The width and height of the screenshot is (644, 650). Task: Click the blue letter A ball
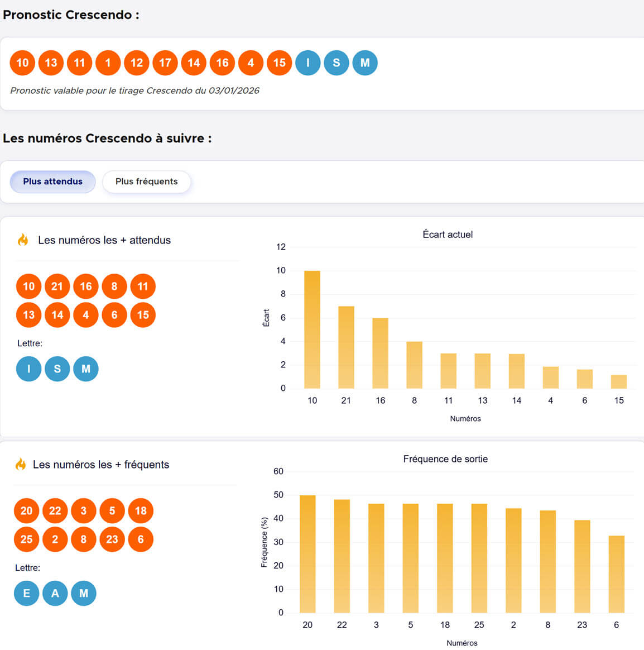point(55,593)
